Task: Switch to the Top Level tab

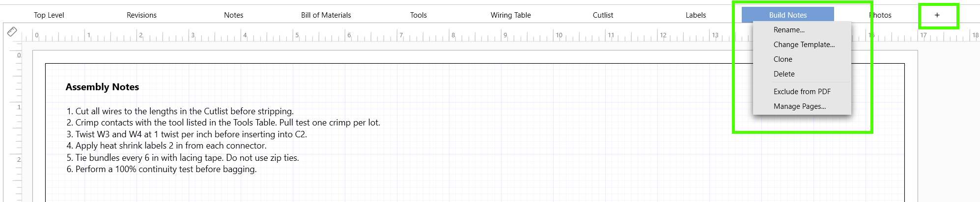Action: pyautogui.click(x=49, y=15)
